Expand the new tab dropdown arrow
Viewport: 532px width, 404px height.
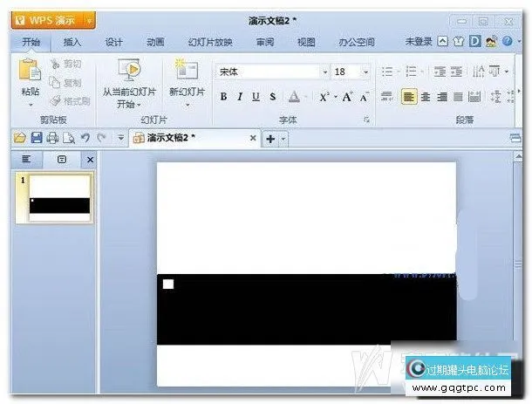point(283,139)
